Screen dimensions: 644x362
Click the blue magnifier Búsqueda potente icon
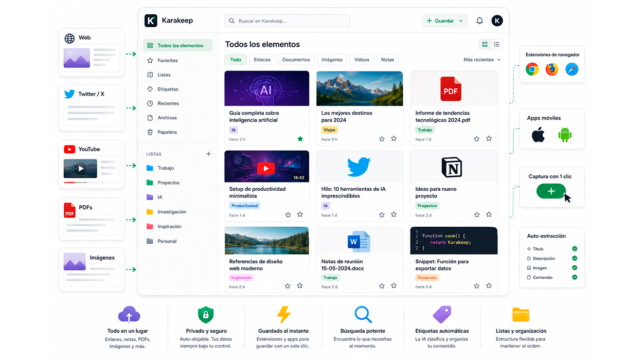click(363, 314)
